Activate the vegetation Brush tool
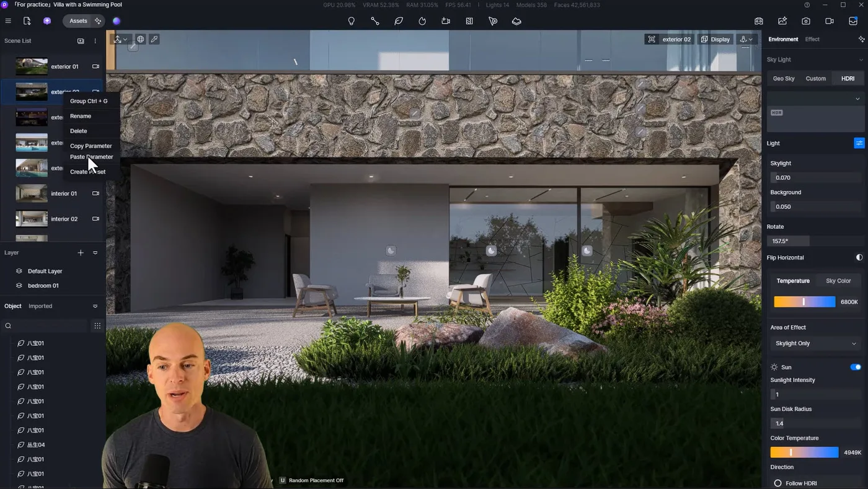The image size is (868, 489). (399, 20)
